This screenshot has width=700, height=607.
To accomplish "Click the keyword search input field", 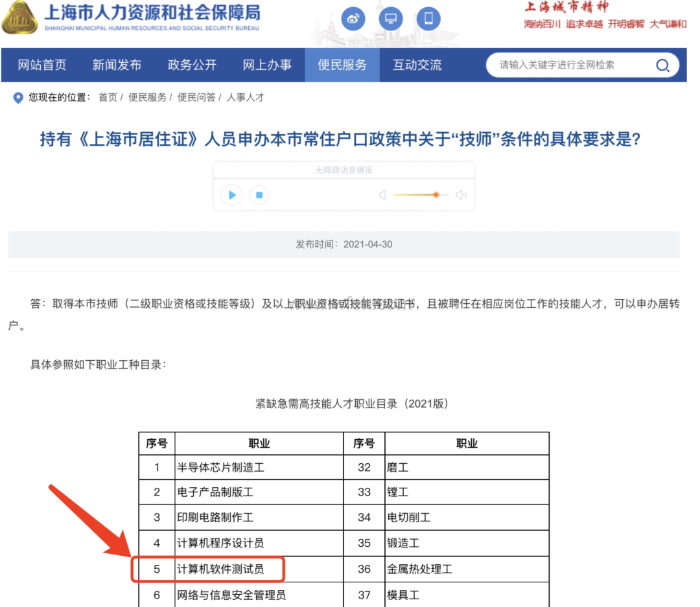I will (570, 65).
